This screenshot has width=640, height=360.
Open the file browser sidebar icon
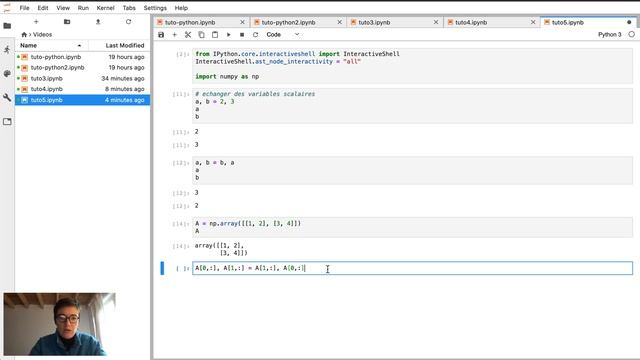pyautogui.click(x=7, y=26)
